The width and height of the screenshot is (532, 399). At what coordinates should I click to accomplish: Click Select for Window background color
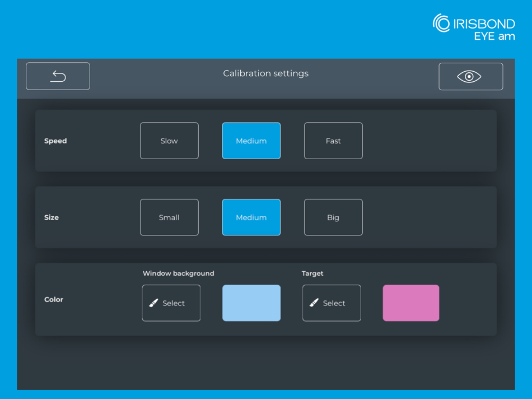[171, 303]
